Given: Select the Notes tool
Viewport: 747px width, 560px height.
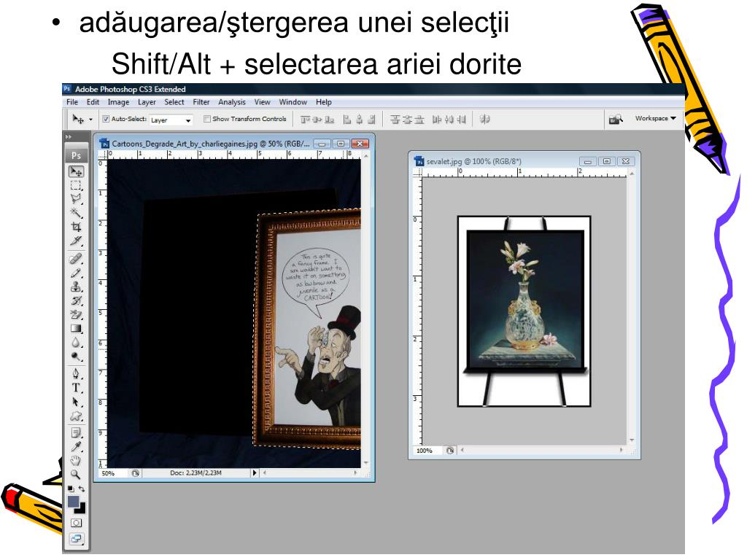Looking at the screenshot, I should pos(76,433).
